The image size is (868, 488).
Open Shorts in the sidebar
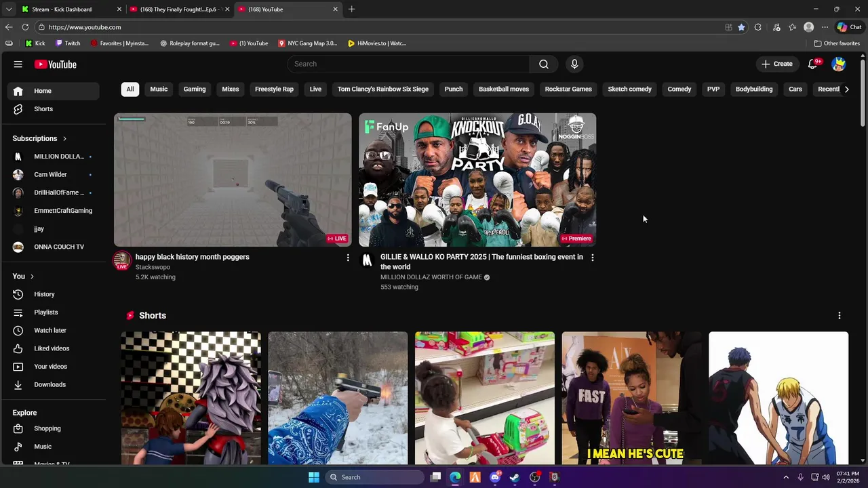(43, 109)
